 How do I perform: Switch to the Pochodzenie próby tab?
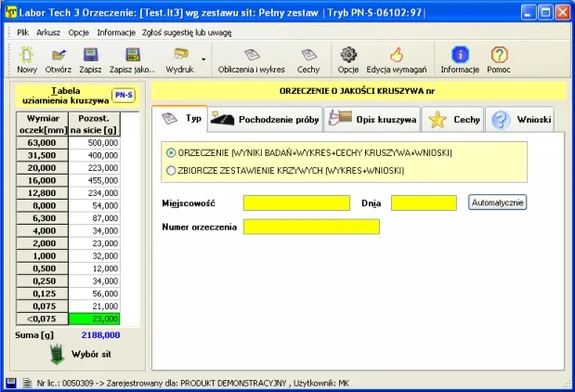click(265, 119)
